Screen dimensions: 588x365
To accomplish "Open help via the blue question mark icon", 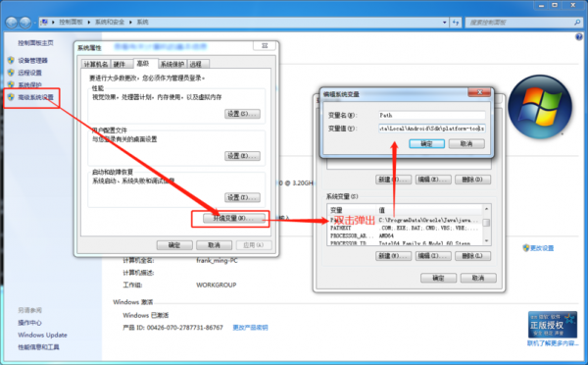I will pyautogui.click(x=579, y=37).
